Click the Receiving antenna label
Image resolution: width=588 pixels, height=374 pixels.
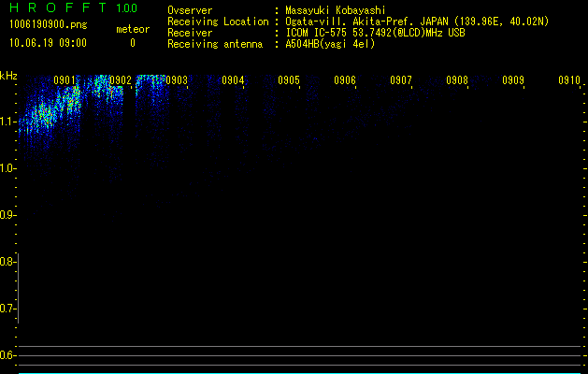[215, 44]
